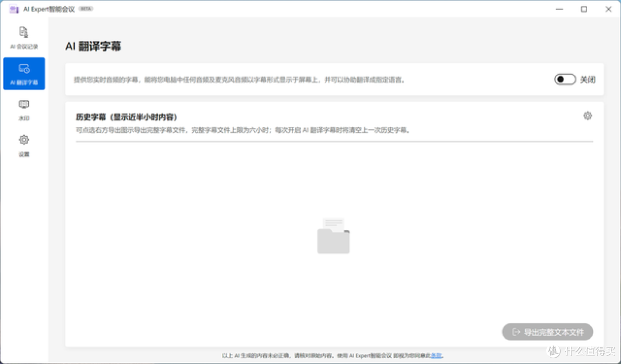621x364 pixels.
Task: Click the AI 翻译字幕 page heading
Action: click(94, 47)
